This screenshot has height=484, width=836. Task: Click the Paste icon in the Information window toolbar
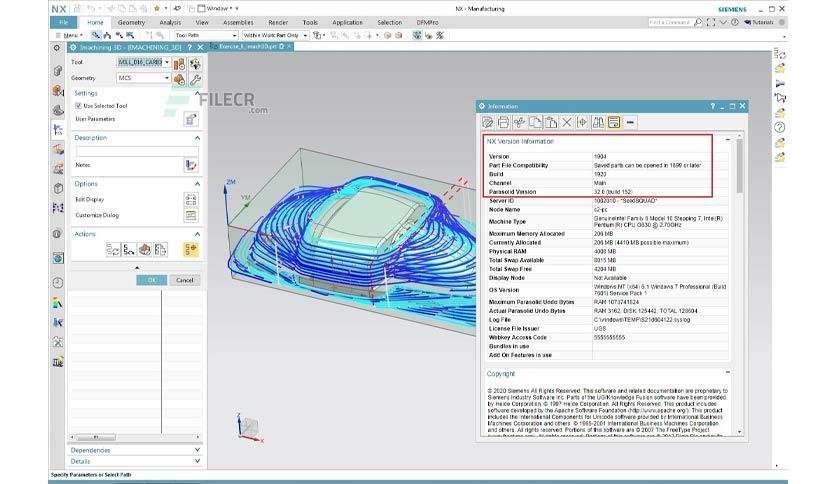(x=551, y=123)
